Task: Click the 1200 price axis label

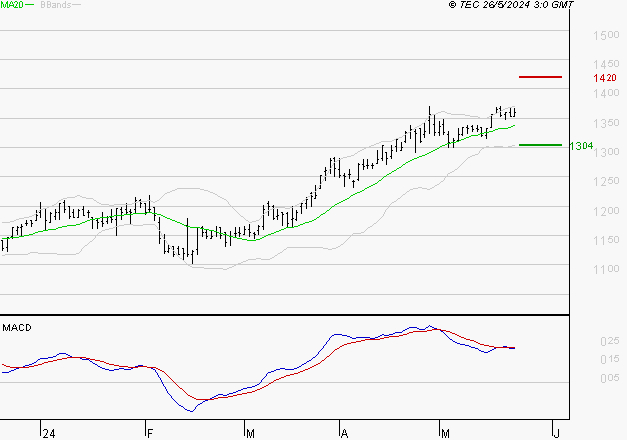Action: pos(606,211)
